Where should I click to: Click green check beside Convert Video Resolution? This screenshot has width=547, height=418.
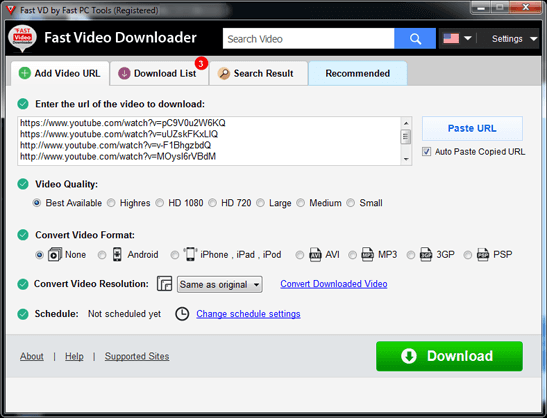[x=23, y=284]
